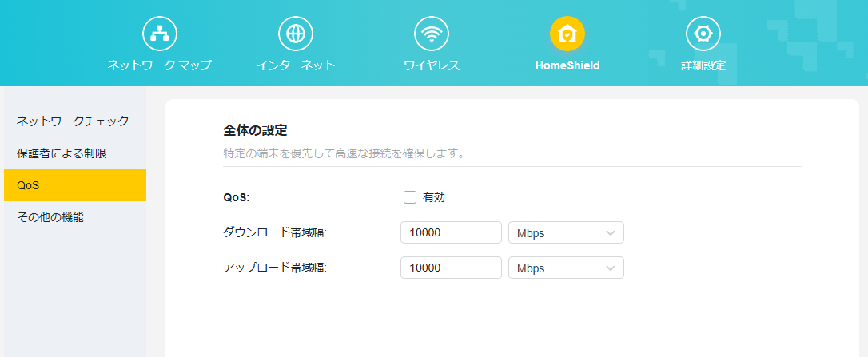868x357 pixels.
Task: Go to the ワイヤレス tab label
Action: [x=432, y=65]
